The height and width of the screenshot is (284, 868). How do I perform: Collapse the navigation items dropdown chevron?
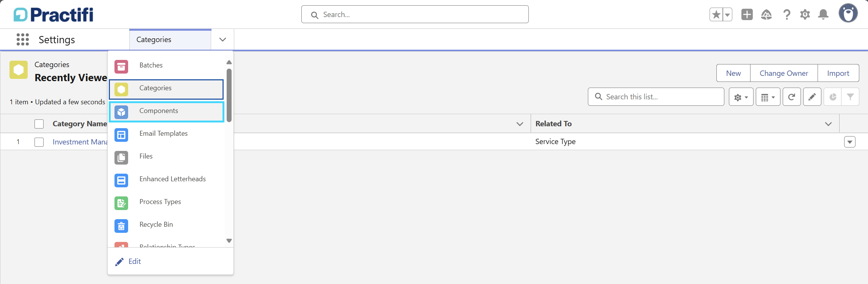(222, 39)
